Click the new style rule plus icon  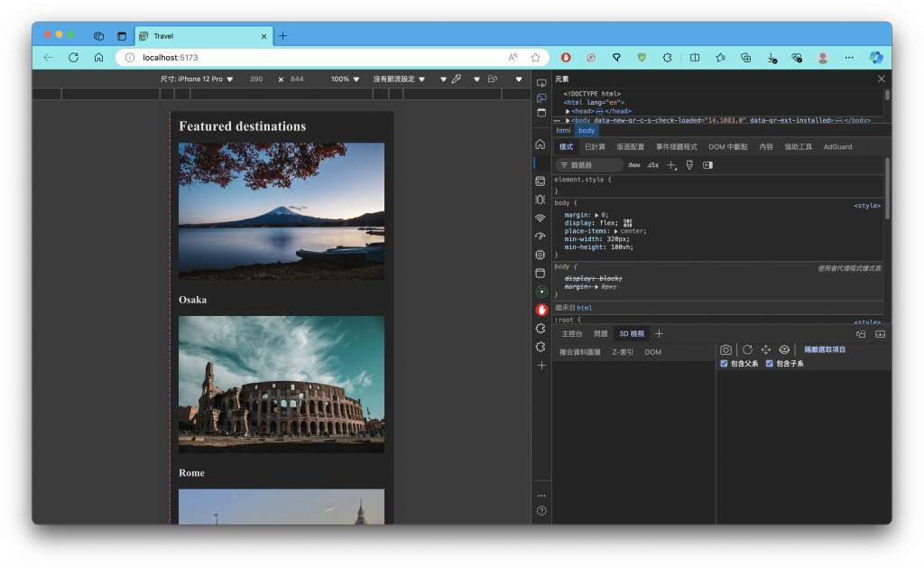(670, 165)
